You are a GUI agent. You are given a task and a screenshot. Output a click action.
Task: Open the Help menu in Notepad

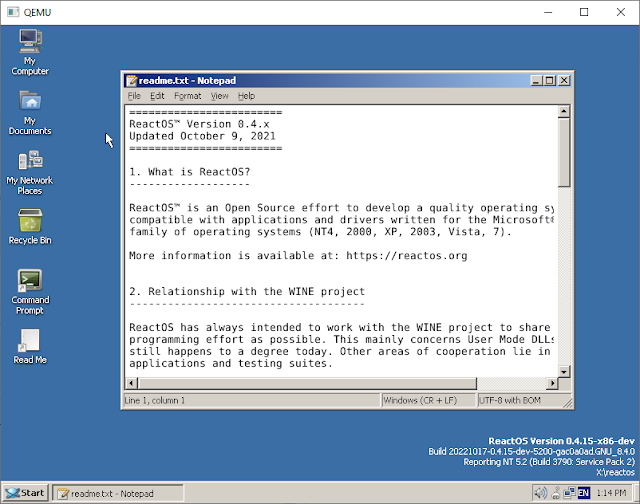pos(246,96)
